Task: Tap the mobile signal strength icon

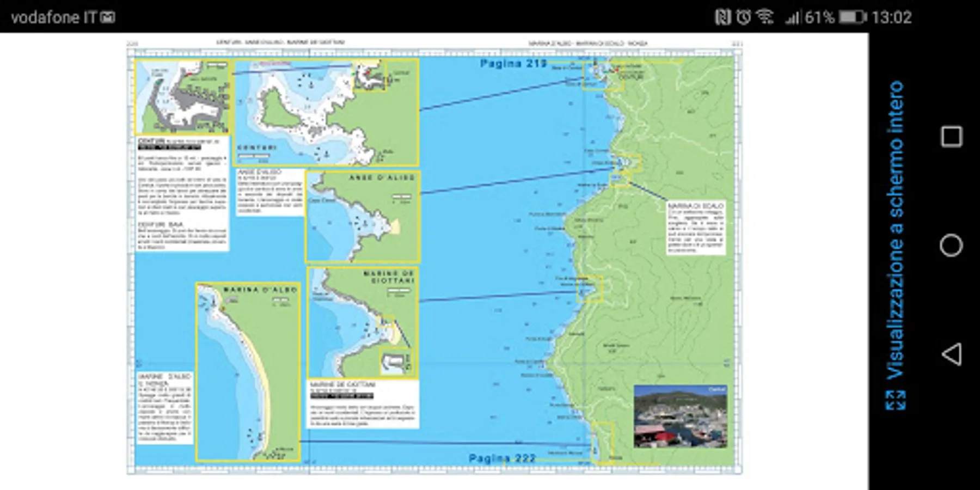Action: [x=792, y=18]
